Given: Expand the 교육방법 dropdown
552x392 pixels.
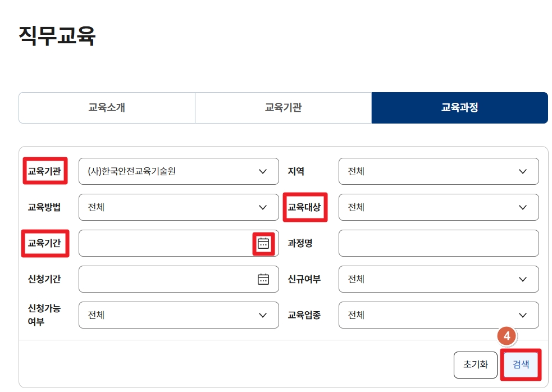Looking at the screenshot, I should point(179,207).
